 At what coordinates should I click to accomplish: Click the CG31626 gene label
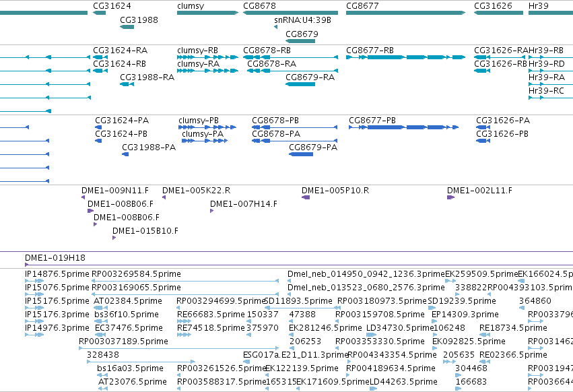[493, 6]
